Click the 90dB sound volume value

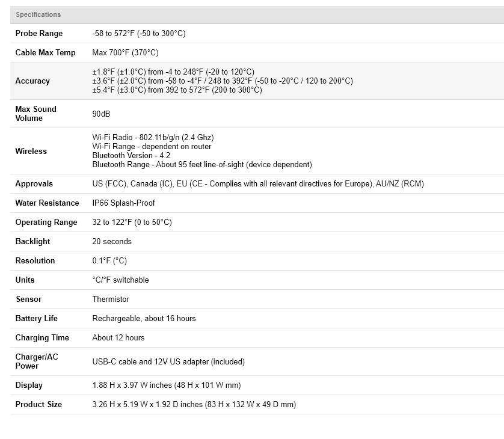coord(101,114)
